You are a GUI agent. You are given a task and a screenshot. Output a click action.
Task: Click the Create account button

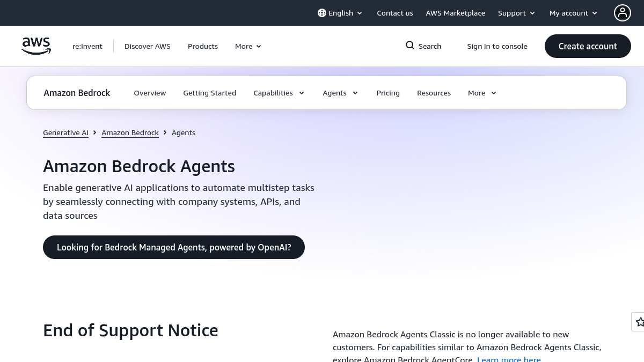(588, 46)
